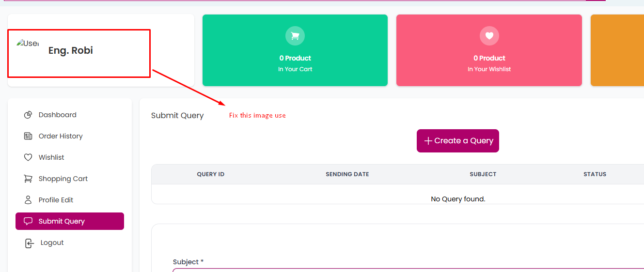Click the Dashboard pie chart icon
This screenshot has width=644, height=272.
click(x=28, y=115)
